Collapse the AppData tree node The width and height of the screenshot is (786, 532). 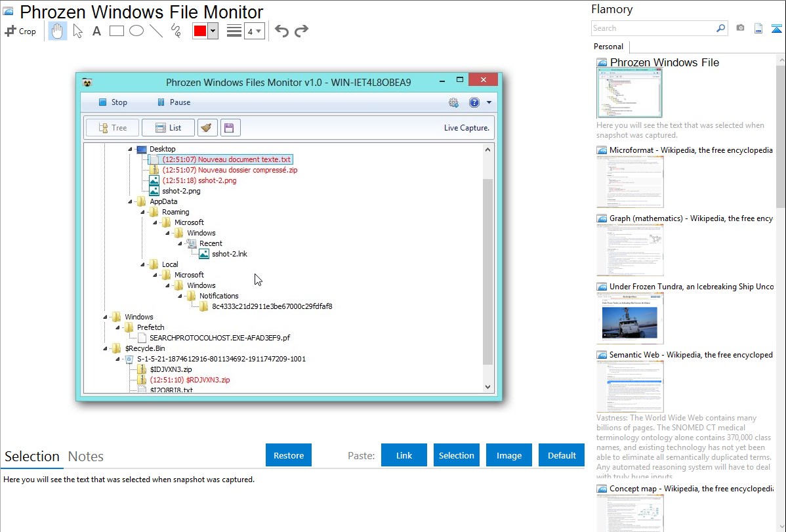click(x=131, y=201)
